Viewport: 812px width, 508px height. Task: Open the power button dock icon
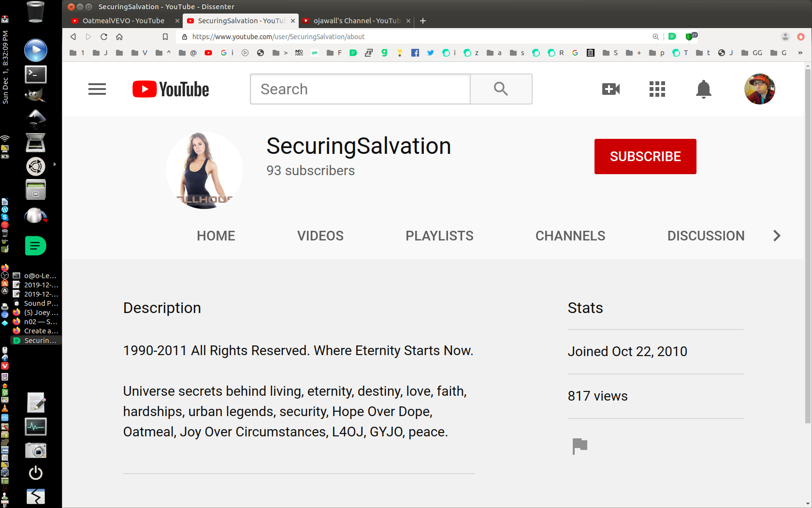coord(36,473)
